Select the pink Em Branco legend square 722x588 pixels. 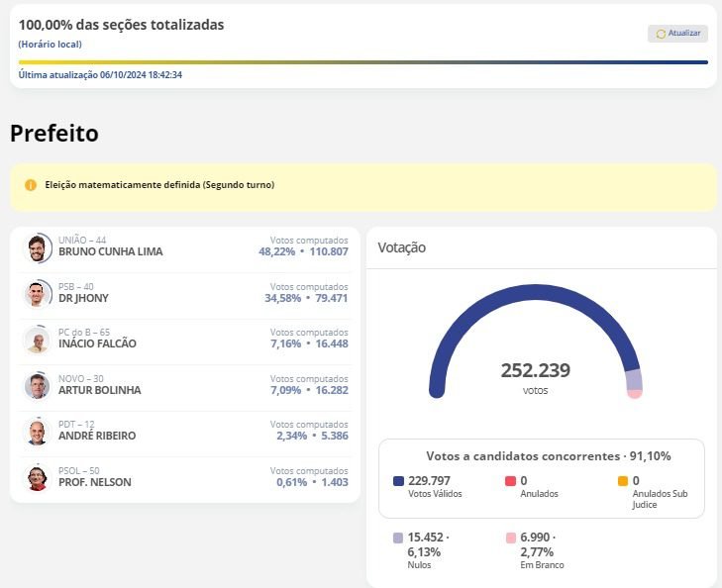pos(510,538)
